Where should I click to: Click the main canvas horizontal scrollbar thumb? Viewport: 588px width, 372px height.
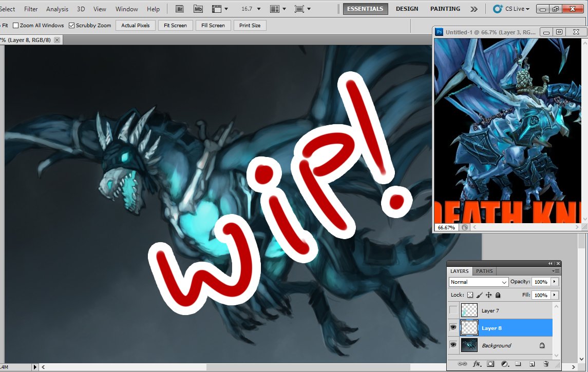click(x=308, y=367)
